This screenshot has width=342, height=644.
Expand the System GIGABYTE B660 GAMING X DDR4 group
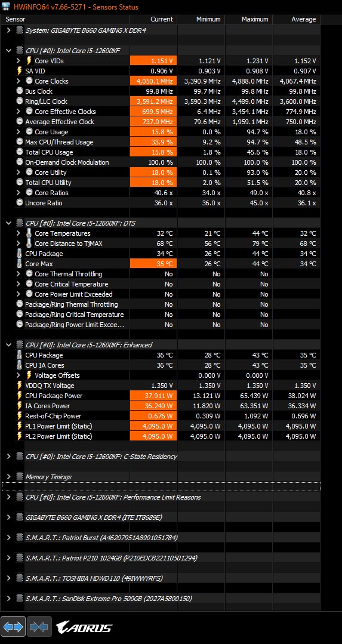click(8, 30)
